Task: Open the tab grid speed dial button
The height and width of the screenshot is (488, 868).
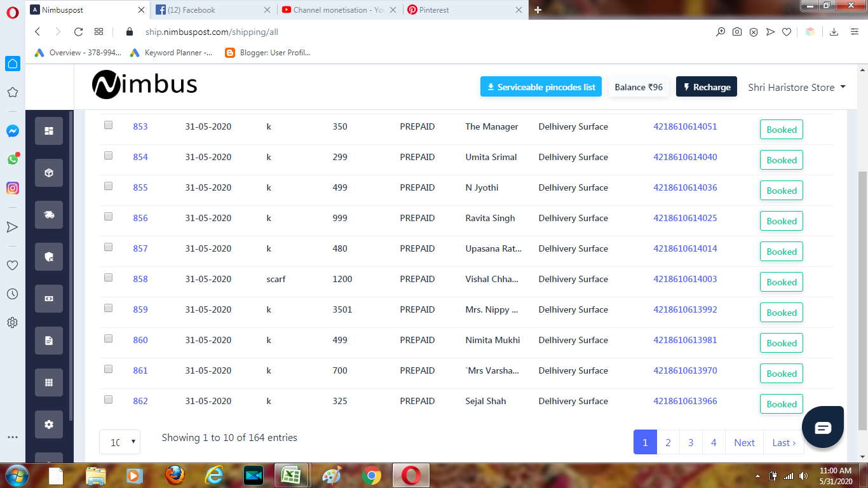Action: (98, 32)
